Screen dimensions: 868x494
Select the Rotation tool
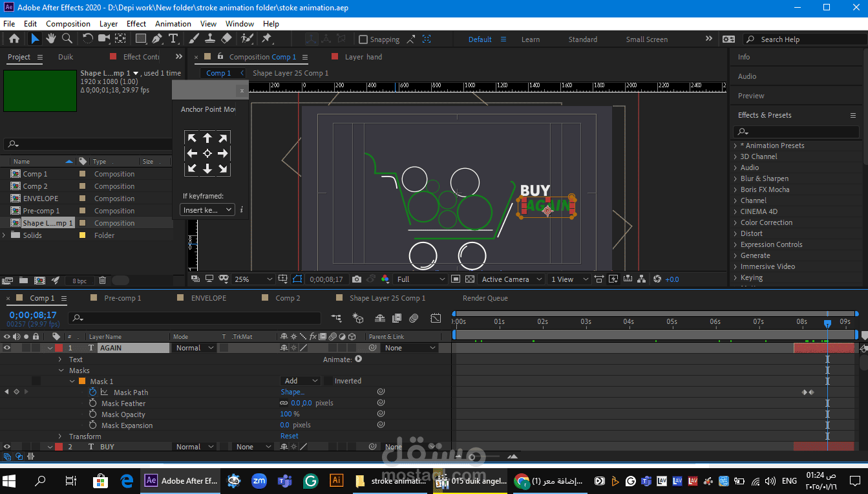click(x=88, y=39)
